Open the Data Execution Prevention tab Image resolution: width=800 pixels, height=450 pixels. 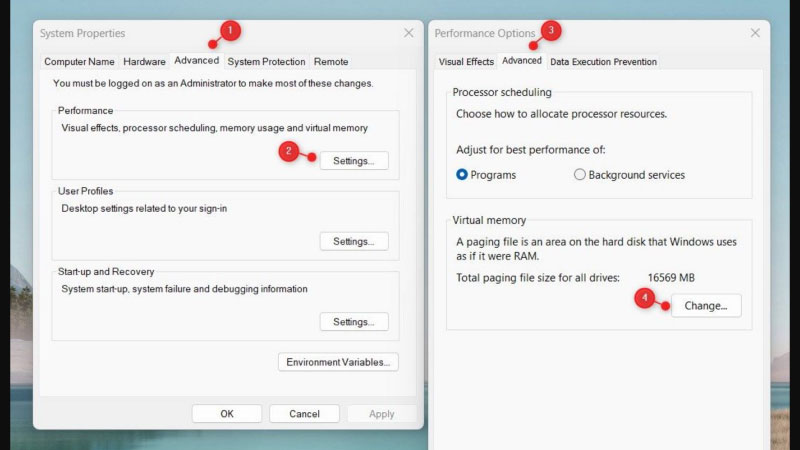tap(603, 62)
